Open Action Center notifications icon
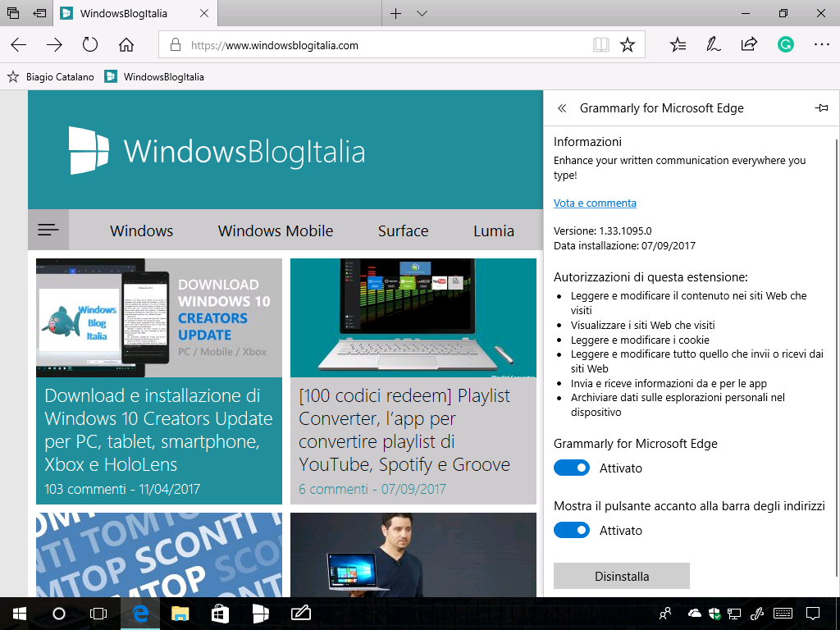The height and width of the screenshot is (630, 840). (813, 614)
